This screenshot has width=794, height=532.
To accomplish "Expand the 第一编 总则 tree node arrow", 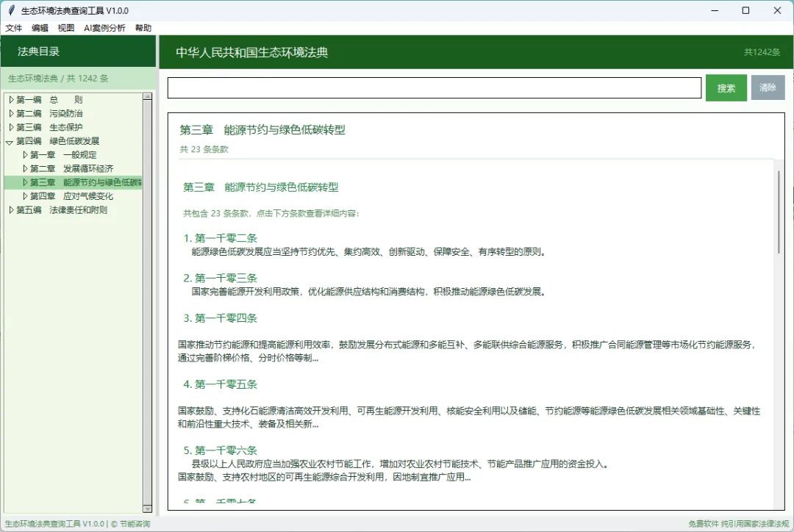I will pyautogui.click(x=11, y=100).
